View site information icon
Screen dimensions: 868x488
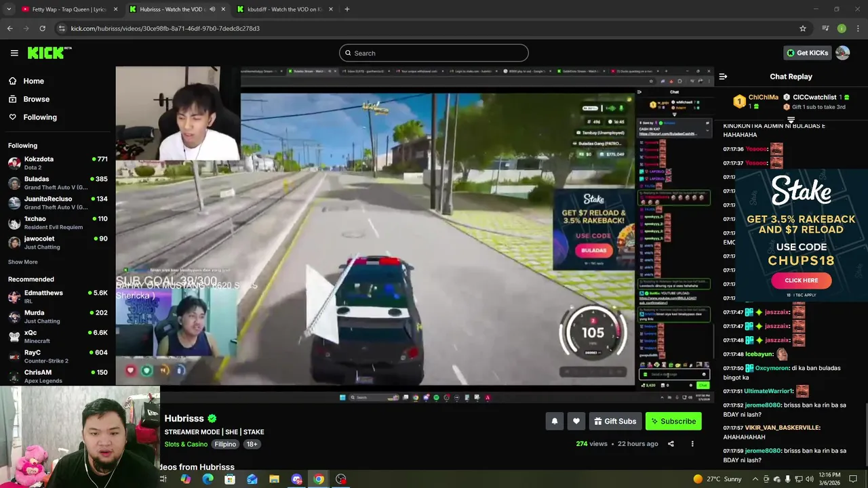[62, 28]
